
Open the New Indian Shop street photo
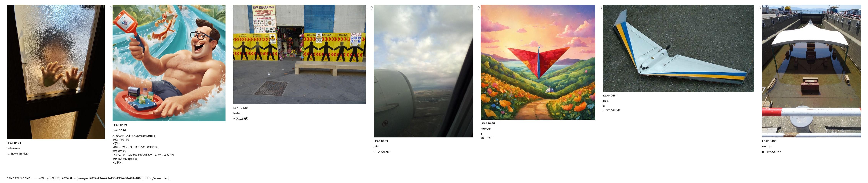pyautogui.click(x=299, y=54)
